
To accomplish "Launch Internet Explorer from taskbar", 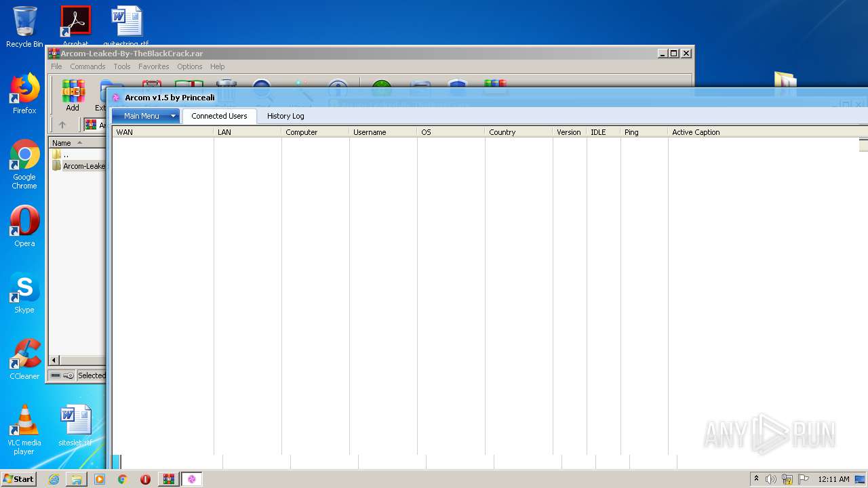I will pos(54,479).
